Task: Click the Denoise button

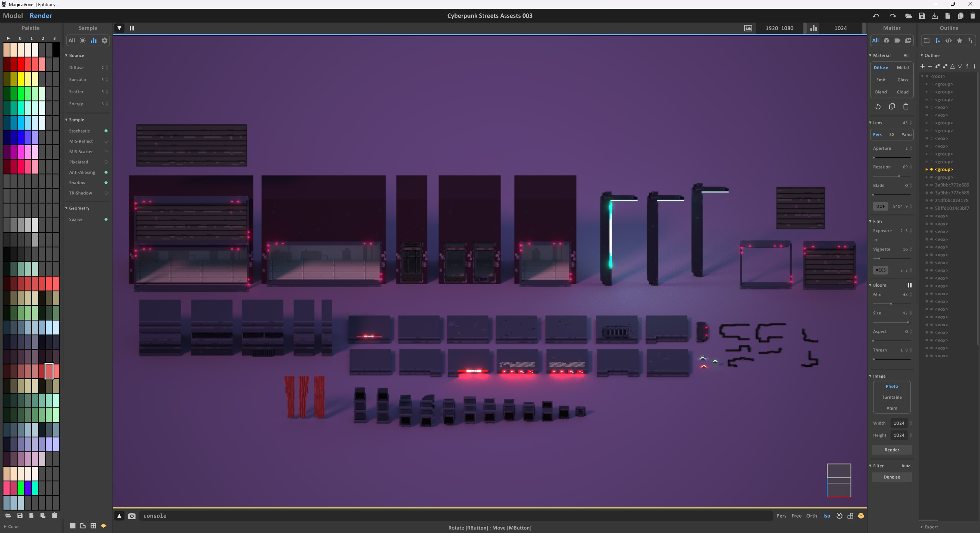Action: pos(892,477)
